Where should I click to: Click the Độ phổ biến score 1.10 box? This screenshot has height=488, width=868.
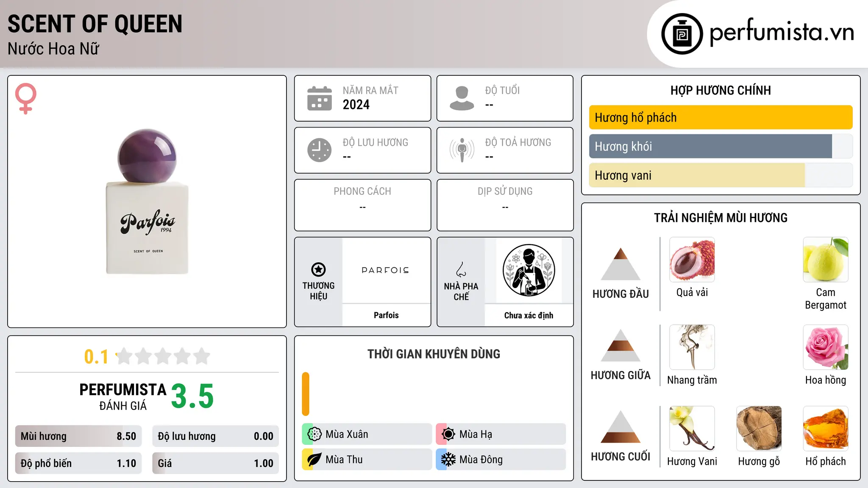[78, 463]
